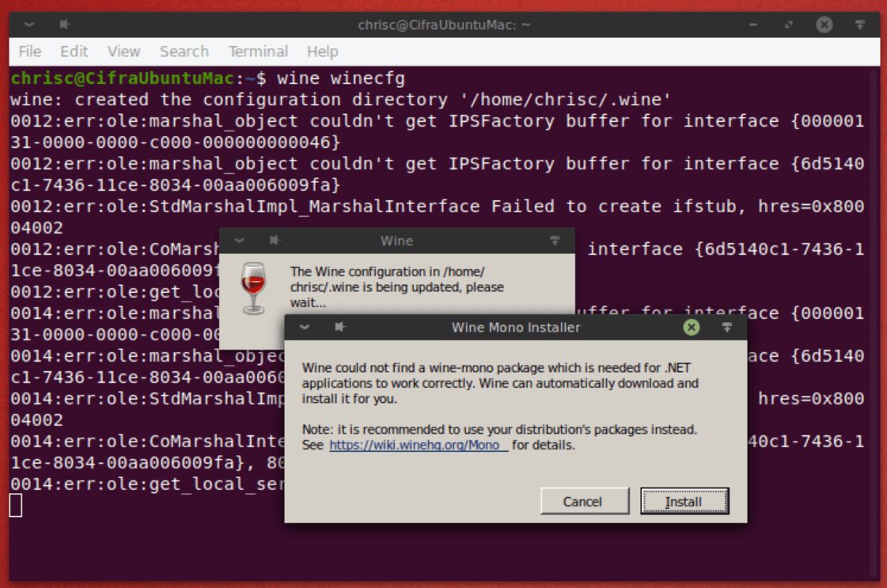Click Install in Wine Mono Installer
This screenshot has height=588, width=887.
click(684, 502)
